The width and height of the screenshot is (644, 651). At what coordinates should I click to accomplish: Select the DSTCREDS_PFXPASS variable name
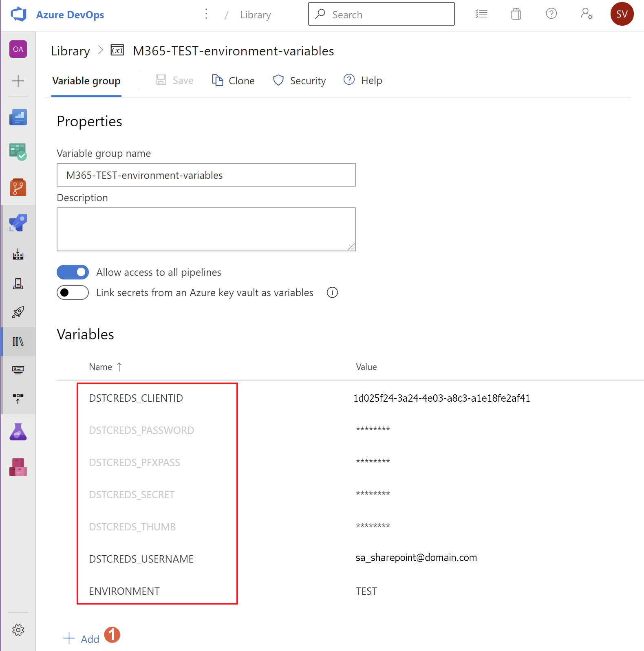pyautogui.click(x=135, y=462)
